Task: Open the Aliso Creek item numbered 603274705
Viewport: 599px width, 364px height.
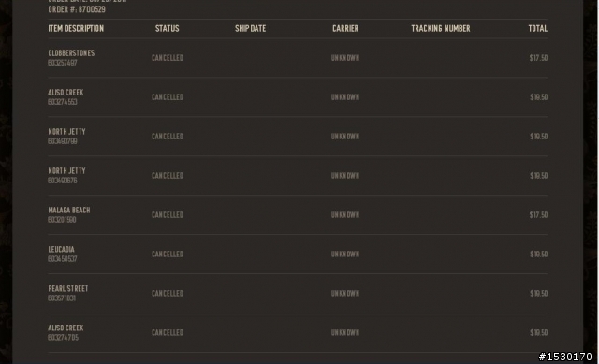Action: 66,328
